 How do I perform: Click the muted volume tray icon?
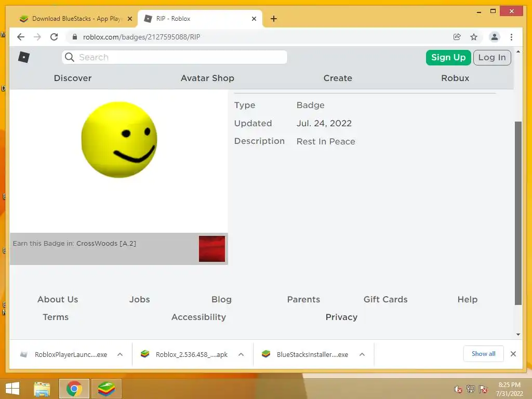pyautogui.click(x=458, y=389)
